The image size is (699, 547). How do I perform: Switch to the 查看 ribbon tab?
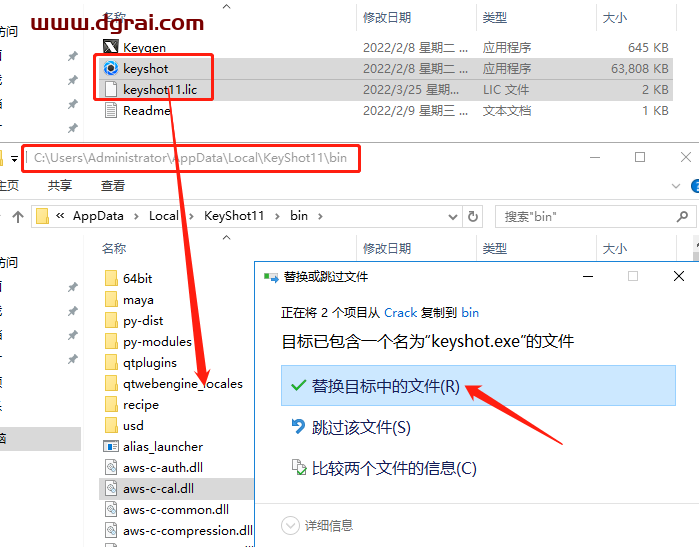[x=113, y=185]
